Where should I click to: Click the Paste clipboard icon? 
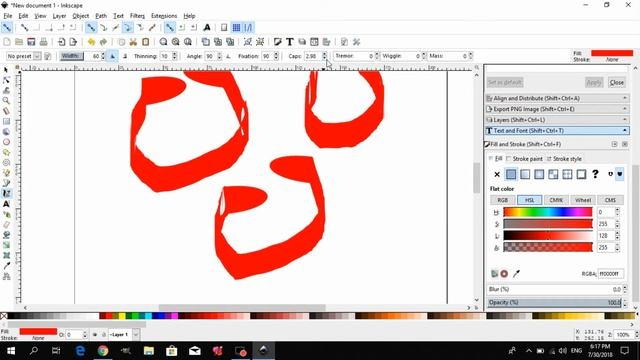pyautogui.click(x=145, y=42)
